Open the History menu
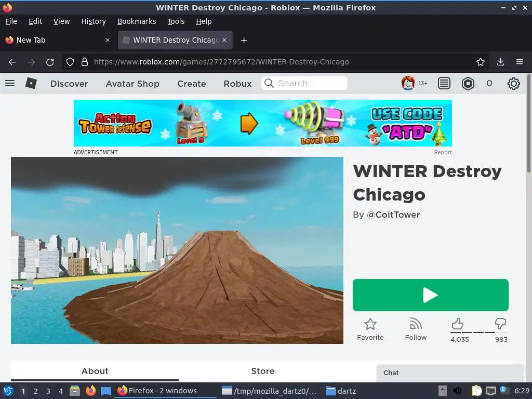The image size is (532, 399). click(x=94, y=21)
